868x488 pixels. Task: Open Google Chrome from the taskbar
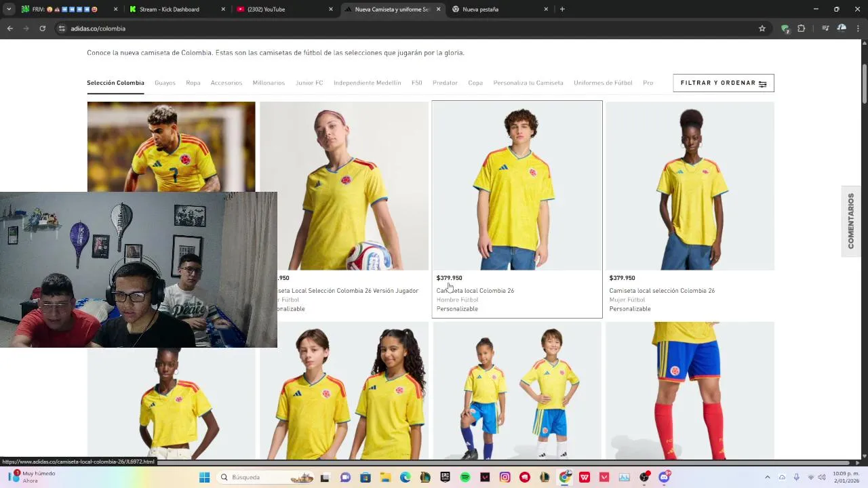pyautogui.click(x=564, y=477)
